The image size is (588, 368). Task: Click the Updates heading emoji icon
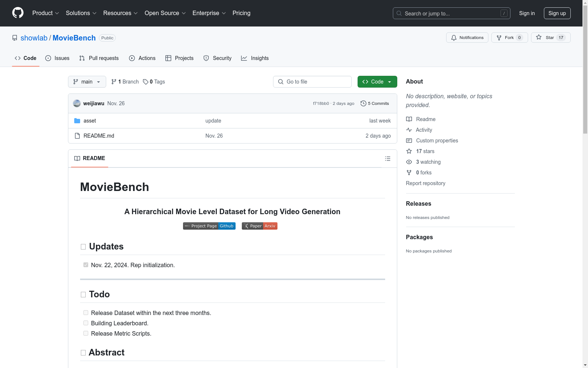tap(83, 247)
